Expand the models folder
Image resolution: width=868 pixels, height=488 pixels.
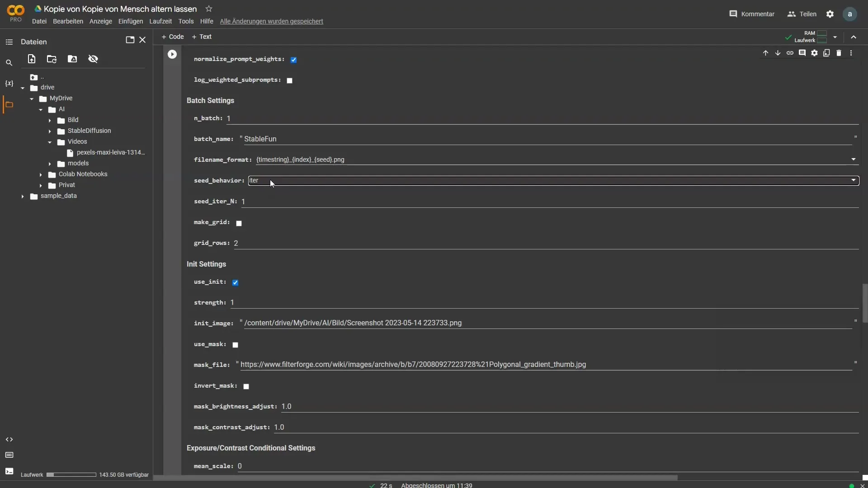[x=50, y=164]
